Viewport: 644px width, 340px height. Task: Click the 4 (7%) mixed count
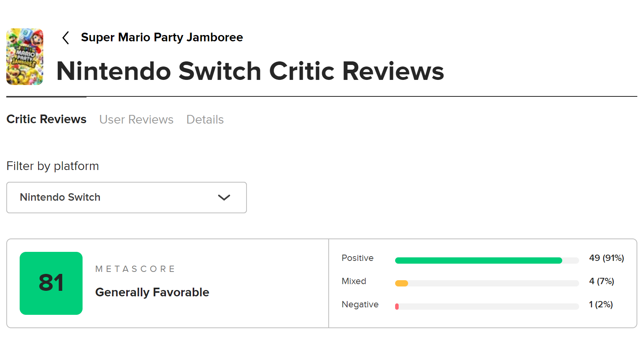601,281
